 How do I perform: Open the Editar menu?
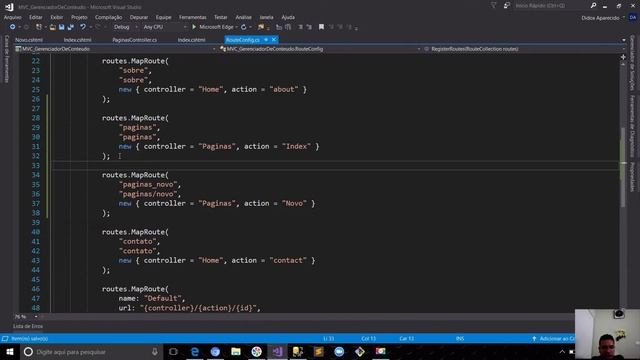36,17
